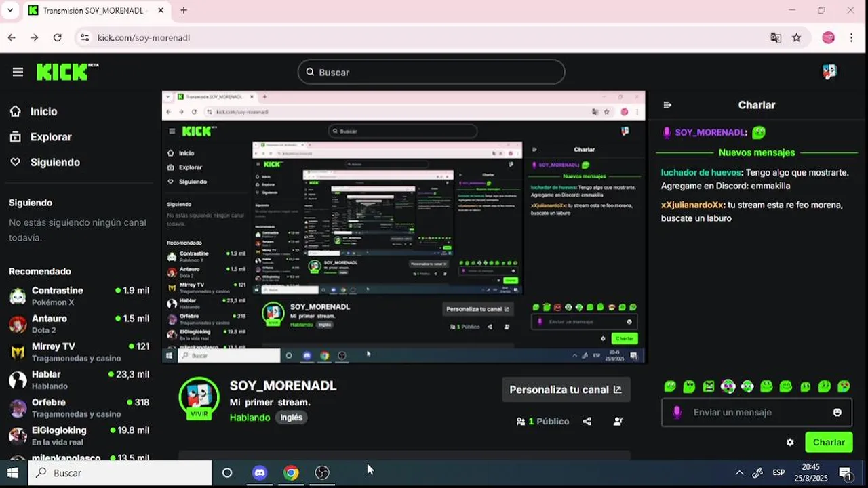
Task: Send the angry square-faced emote
Action: pyautogui.click(x=709, y=386)
